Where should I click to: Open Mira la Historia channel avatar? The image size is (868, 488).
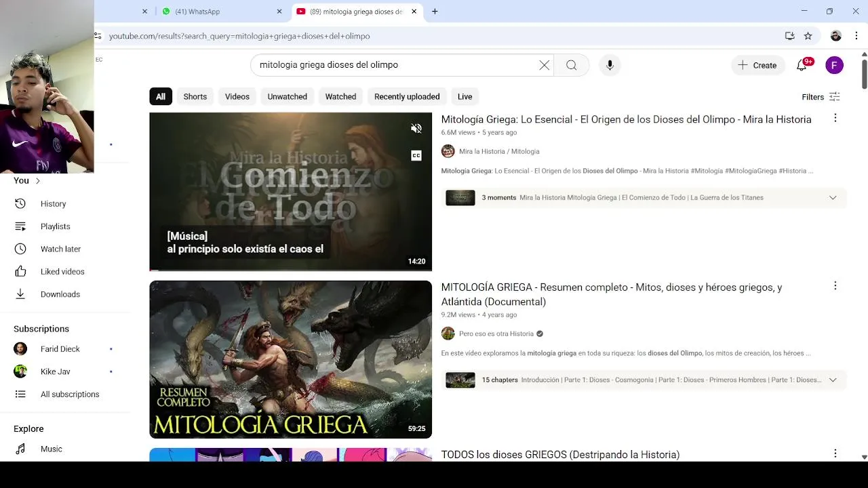coord(448,151)
